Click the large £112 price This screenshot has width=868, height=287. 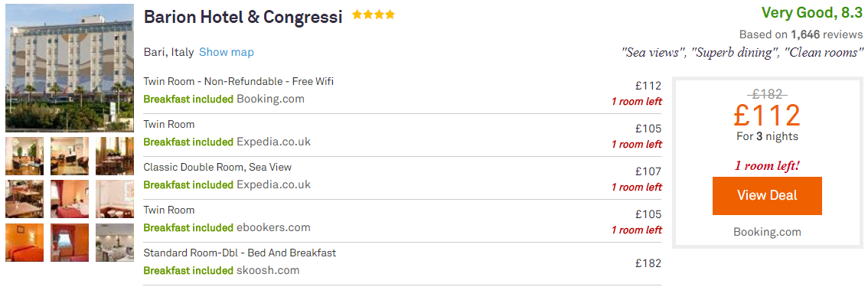(767, 115)
